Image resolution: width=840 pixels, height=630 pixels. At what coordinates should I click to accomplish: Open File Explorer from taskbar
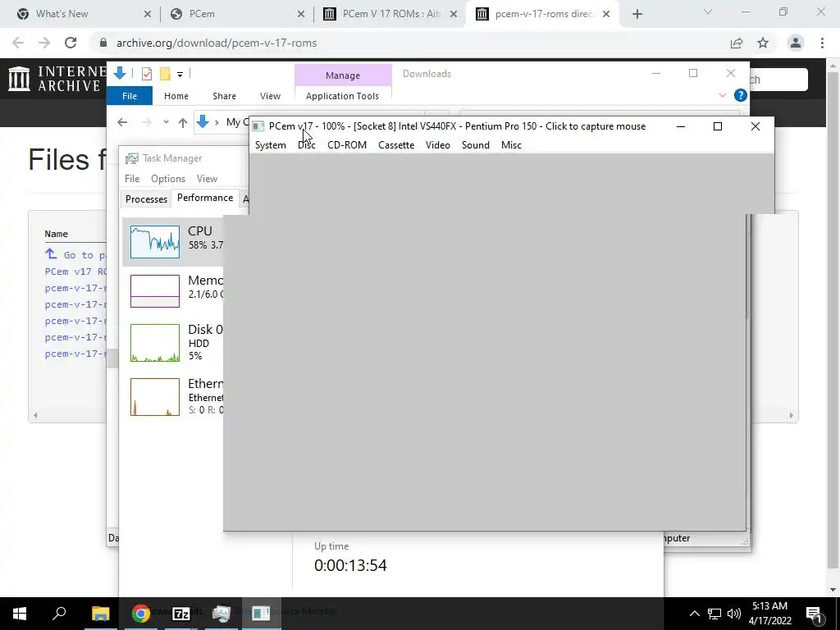[x=100, y=614]
